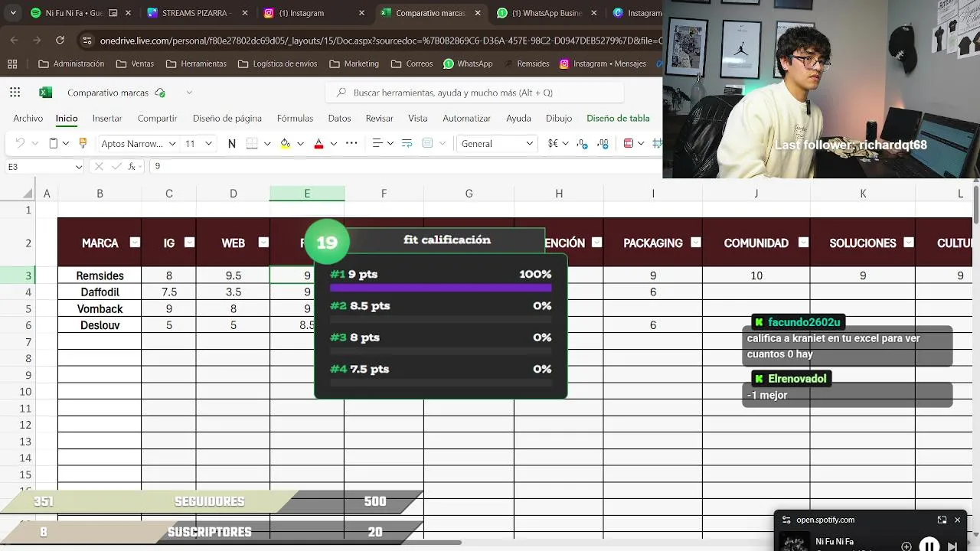Expand the Name Box dropdown
The width and height of the screenshot is (980, 551).
coord(78,167)
